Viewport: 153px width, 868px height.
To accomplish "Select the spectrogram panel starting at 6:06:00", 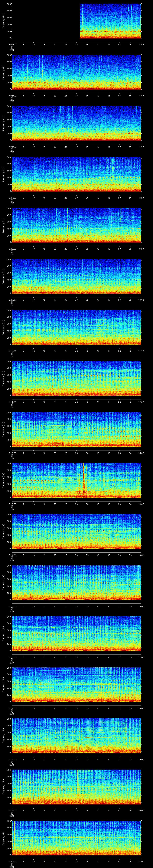I will coord(76,123).
